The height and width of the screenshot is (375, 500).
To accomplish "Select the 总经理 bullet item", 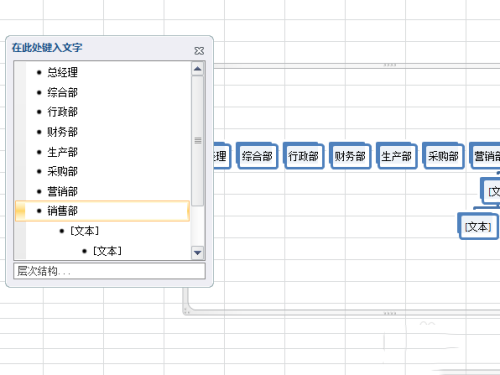I will 62,72.
